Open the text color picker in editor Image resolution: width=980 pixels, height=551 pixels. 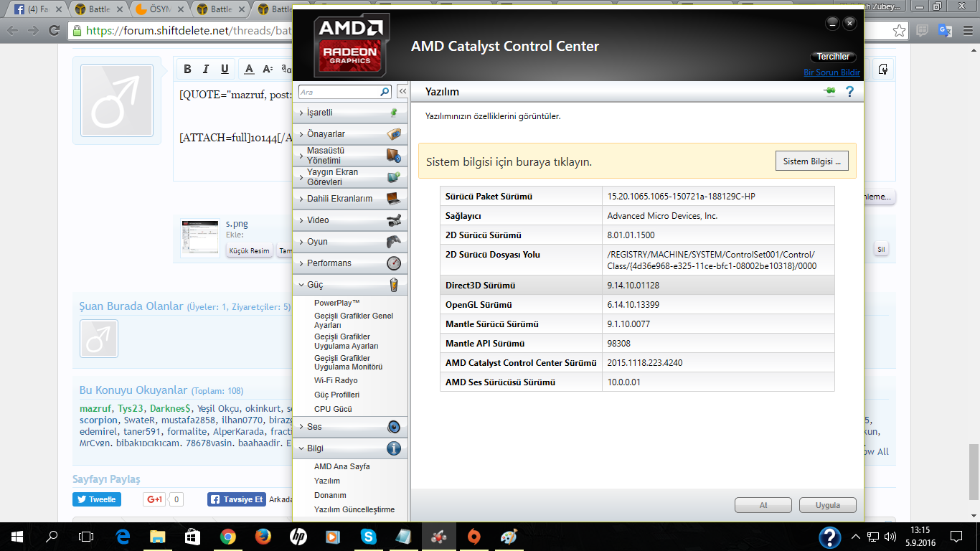(249, 69)
